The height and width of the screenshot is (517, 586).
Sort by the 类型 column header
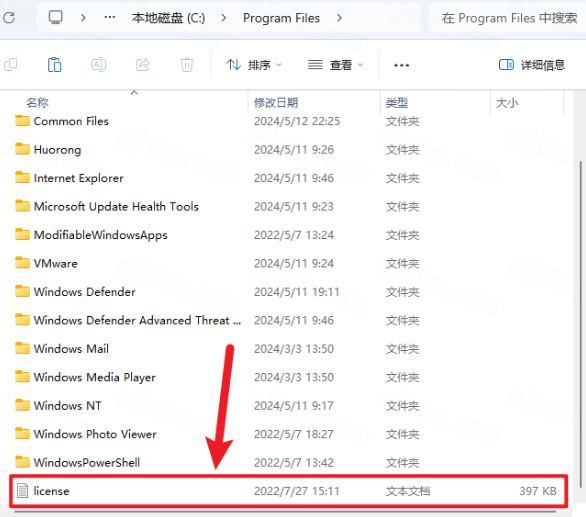(397, 102)
